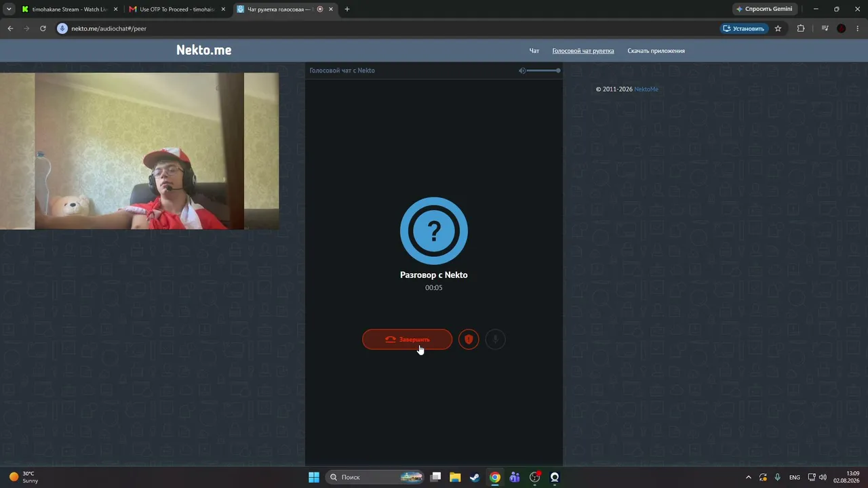The image size is (868, 488).
Task: Click the recording indicator on the active tab
Action: tap(320, 9)
